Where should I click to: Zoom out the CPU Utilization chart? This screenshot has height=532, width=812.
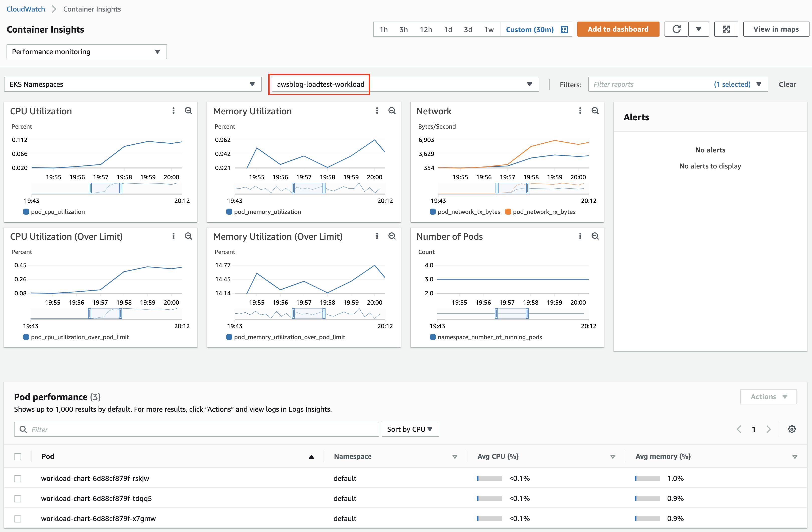pos(188,111)
